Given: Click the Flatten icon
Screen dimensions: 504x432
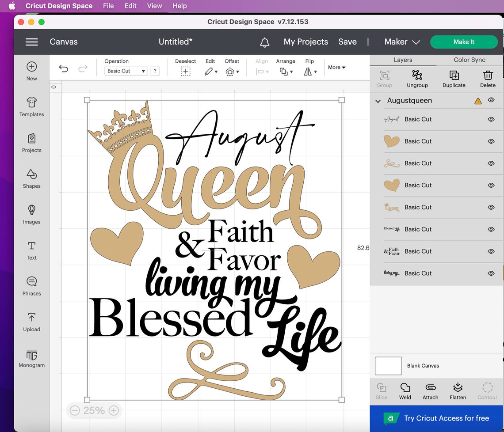Looking at the screenshot, I should point(458,390).
